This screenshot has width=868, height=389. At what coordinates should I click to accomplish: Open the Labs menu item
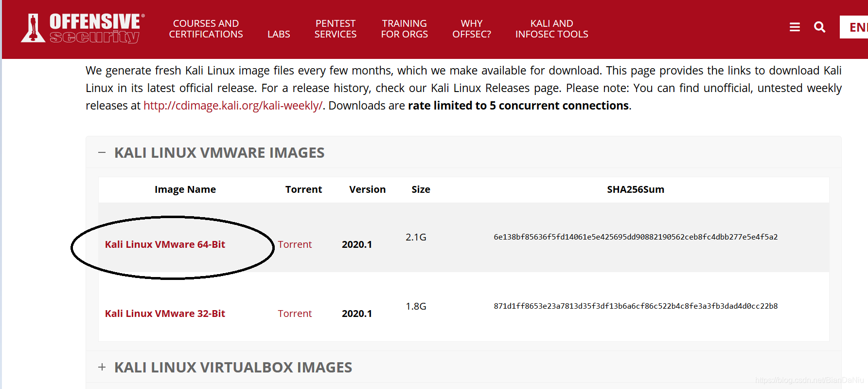point(279,34)
